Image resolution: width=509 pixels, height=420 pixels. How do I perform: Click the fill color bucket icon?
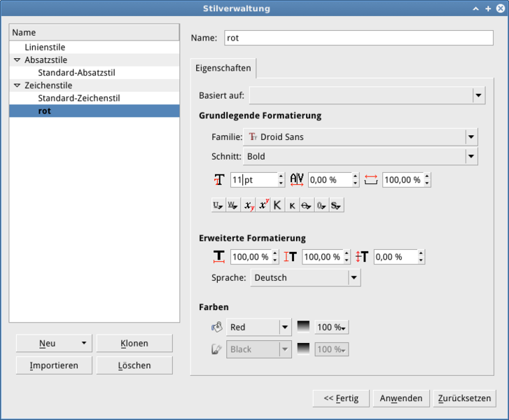pyautogui.click(x=216, y=327)
